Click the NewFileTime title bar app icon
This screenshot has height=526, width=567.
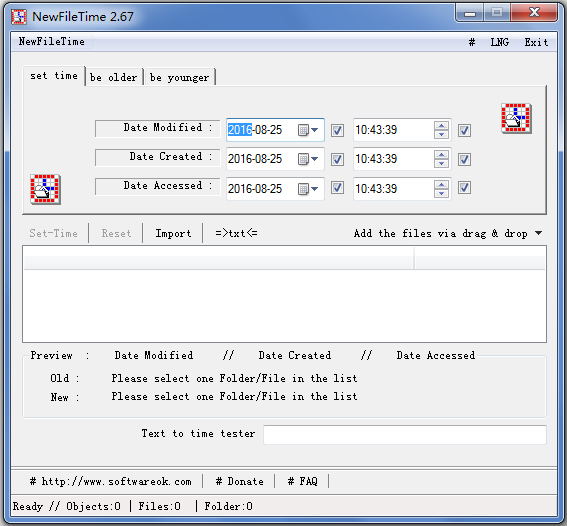[x=19, y=17]
